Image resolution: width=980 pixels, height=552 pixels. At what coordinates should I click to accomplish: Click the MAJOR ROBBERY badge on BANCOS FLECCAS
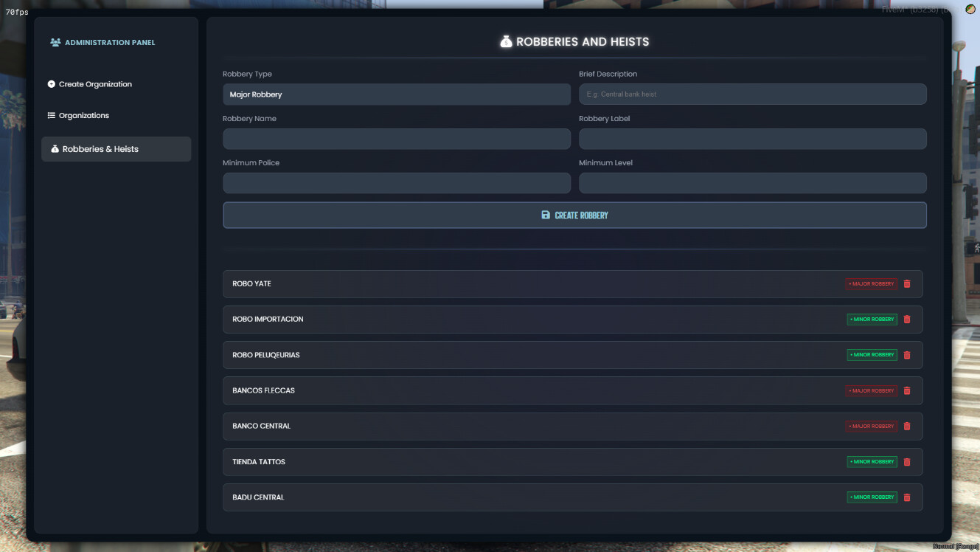[870, 390]
